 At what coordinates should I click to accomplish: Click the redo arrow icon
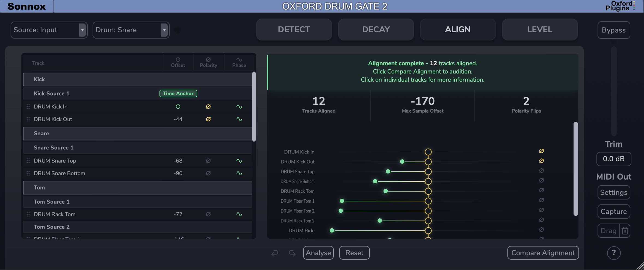[292, 253]
